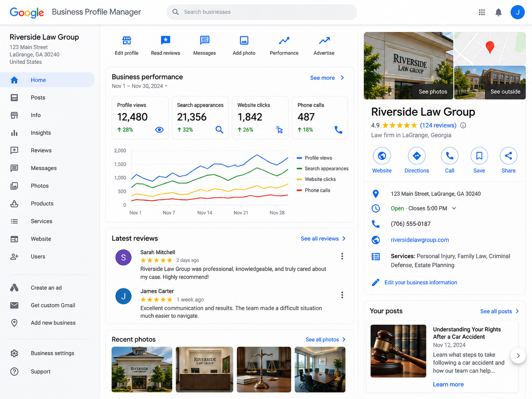Open Insights in the sidebar
Screen dimensions: 532x399
point(47,133)
